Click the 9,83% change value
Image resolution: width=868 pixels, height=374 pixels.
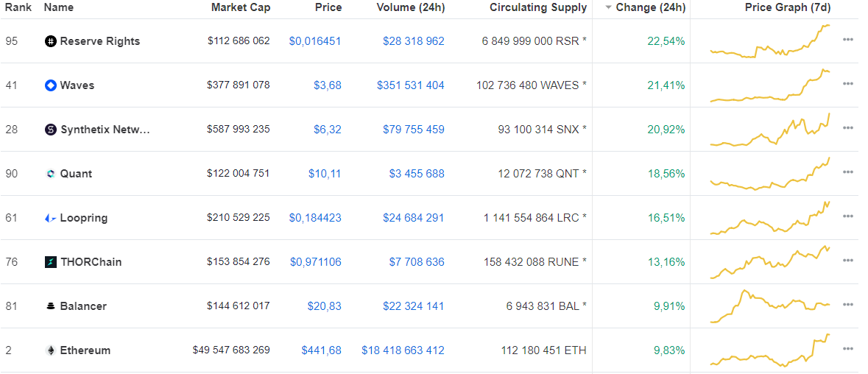click(669, 350)
